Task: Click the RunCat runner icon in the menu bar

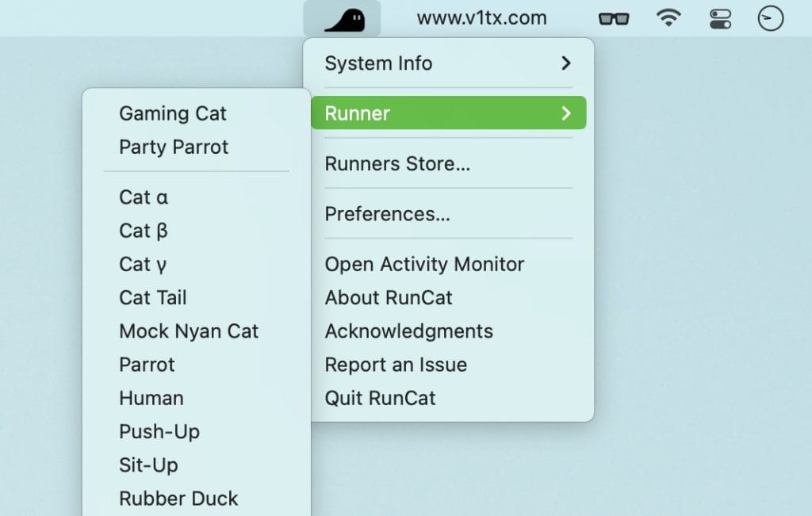Action: (344, 20)
